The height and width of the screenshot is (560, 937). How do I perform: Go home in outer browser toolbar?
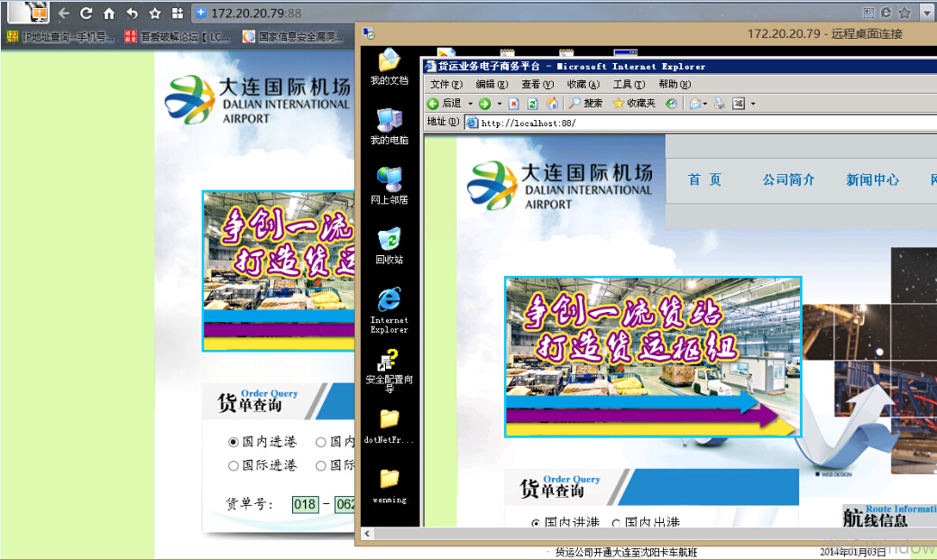coord(109,13)
